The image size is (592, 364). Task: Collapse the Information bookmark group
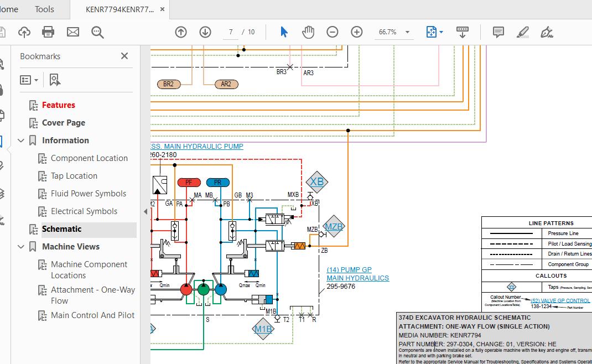click(x=22, y=141)
